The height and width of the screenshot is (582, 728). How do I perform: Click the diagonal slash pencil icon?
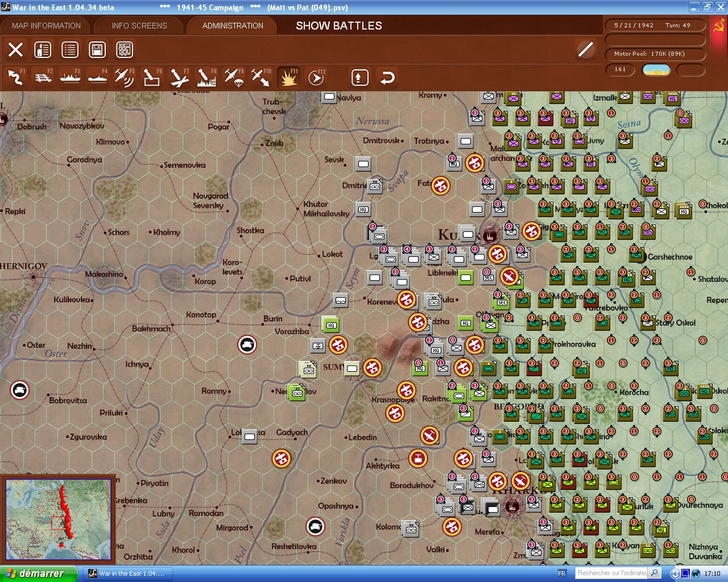(x=585, y=49)
